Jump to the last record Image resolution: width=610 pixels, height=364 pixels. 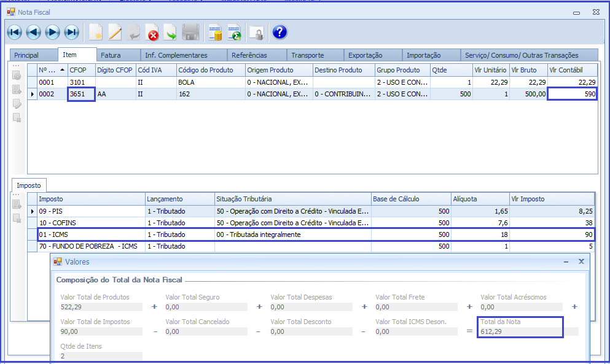[72, 33]
